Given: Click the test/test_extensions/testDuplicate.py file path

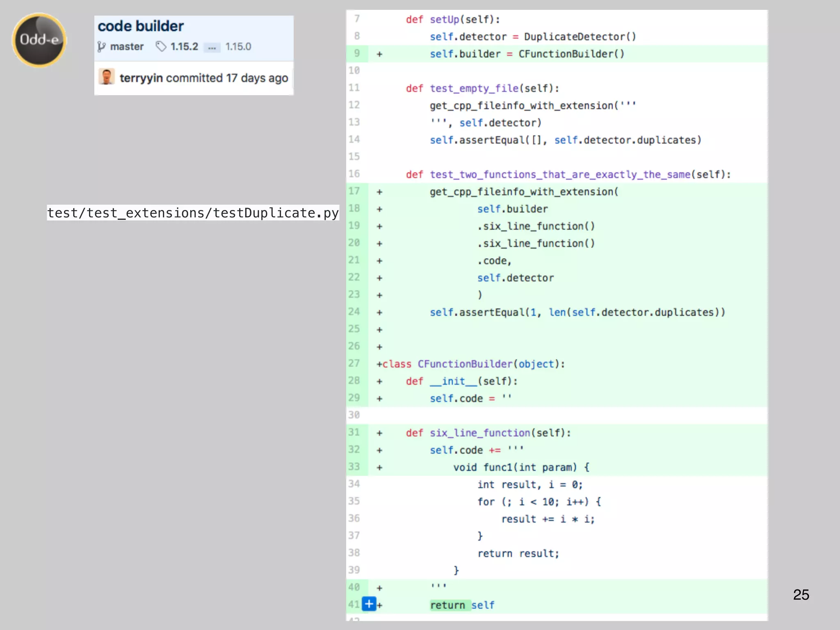Looking at the screenshot, I should 193,213.
